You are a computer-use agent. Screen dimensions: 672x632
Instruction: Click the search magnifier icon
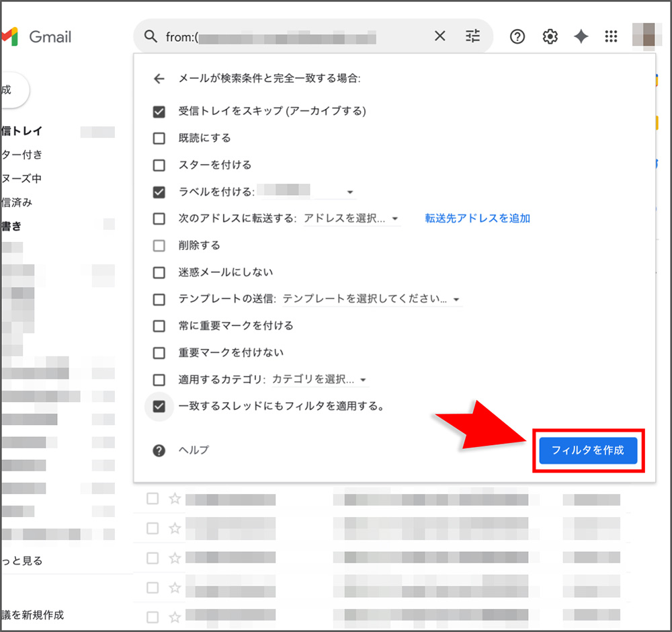coord(151,36)
